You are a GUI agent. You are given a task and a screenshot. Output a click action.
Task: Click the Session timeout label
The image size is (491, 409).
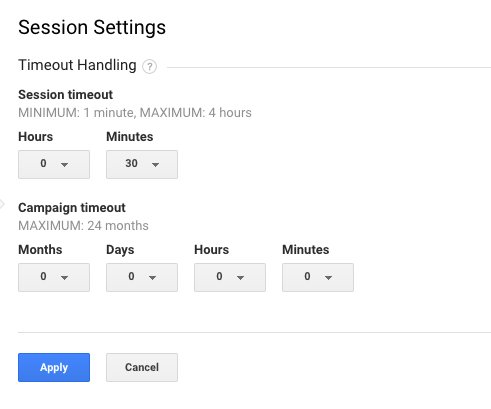pos(66,95)
